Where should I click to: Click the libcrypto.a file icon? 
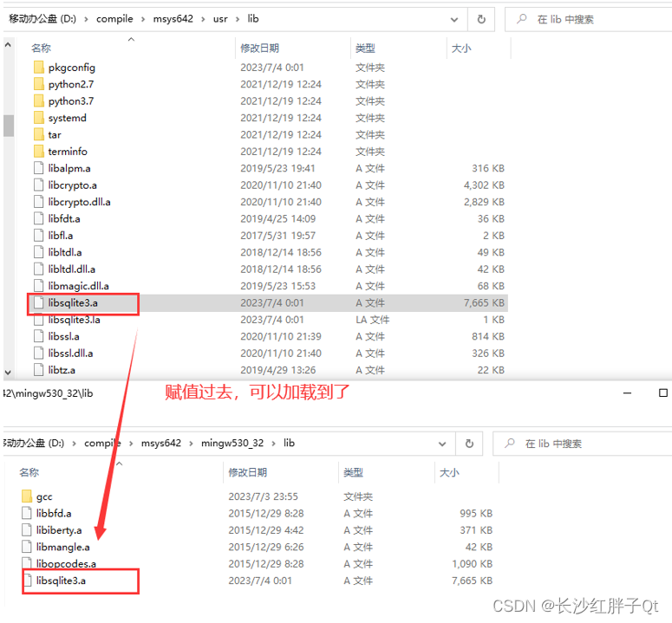click(x=38, y=185)
